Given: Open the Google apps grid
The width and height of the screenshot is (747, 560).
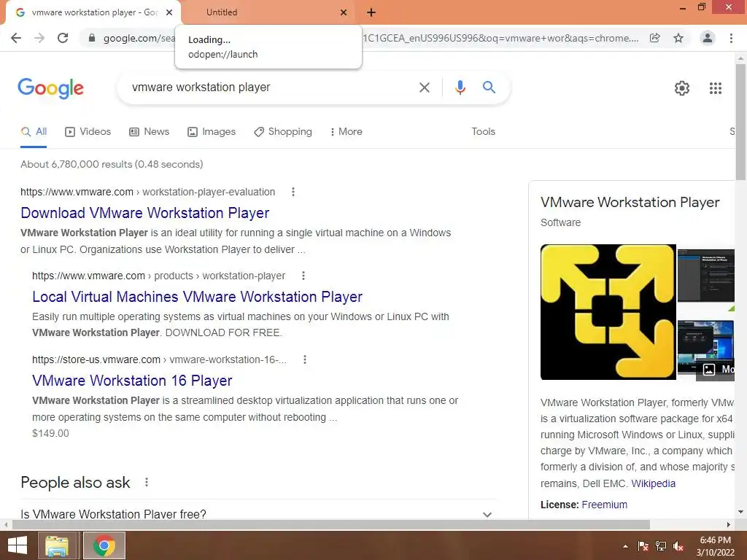Looking at the screenshot, I should point(716,88).
